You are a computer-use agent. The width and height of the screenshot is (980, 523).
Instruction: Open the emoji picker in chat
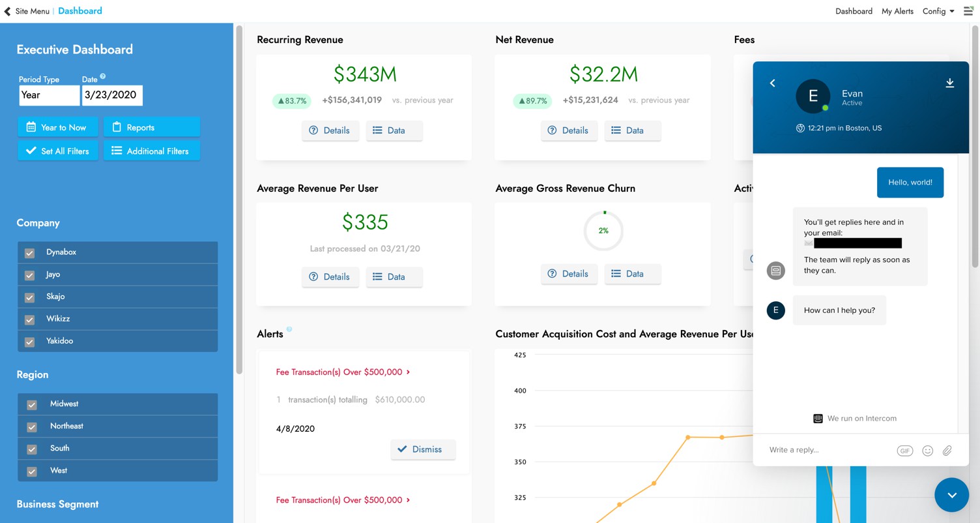point(927,451)
